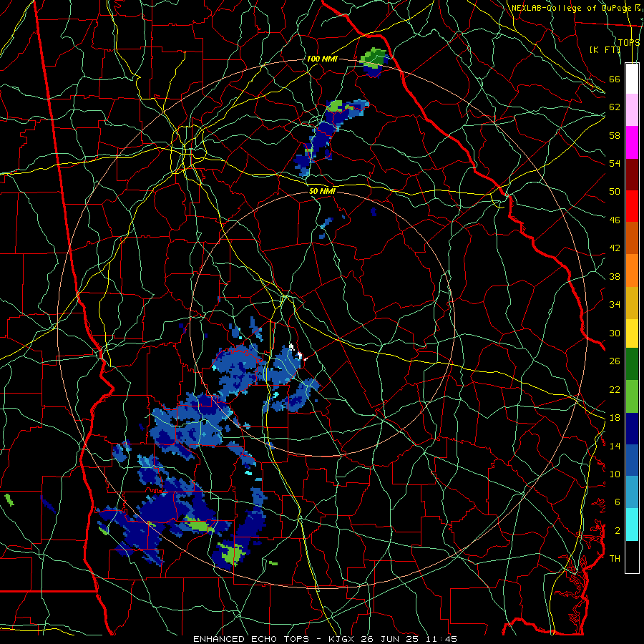
Task: Click the legend value '66'
Action: click(x=615, y=79)
